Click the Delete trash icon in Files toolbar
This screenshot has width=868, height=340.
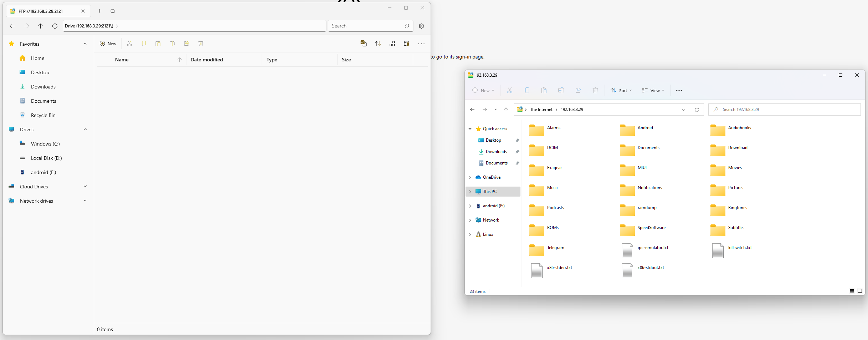(201, 44)
